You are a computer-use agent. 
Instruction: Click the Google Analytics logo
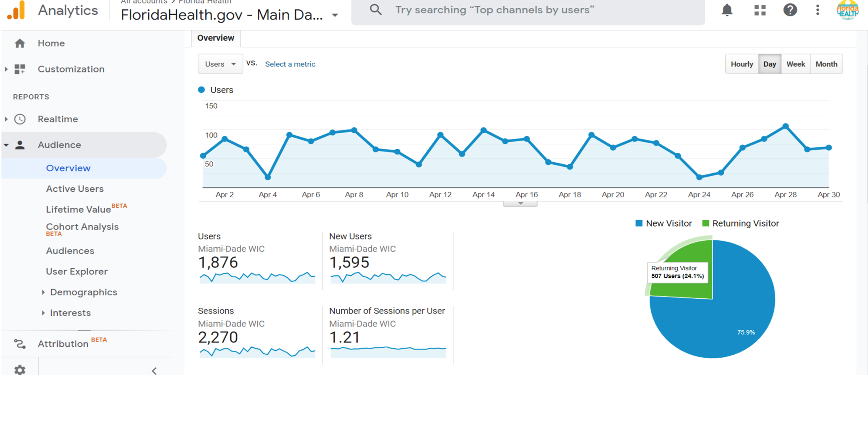click(x=16, y=10)
